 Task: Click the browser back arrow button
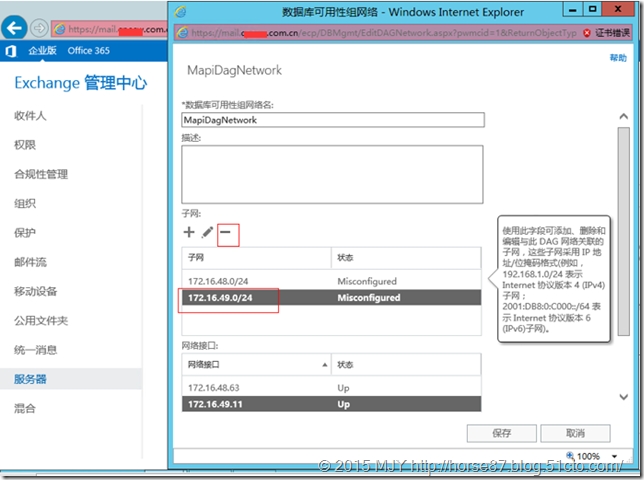pyautogui.click(x=13, y=27)
